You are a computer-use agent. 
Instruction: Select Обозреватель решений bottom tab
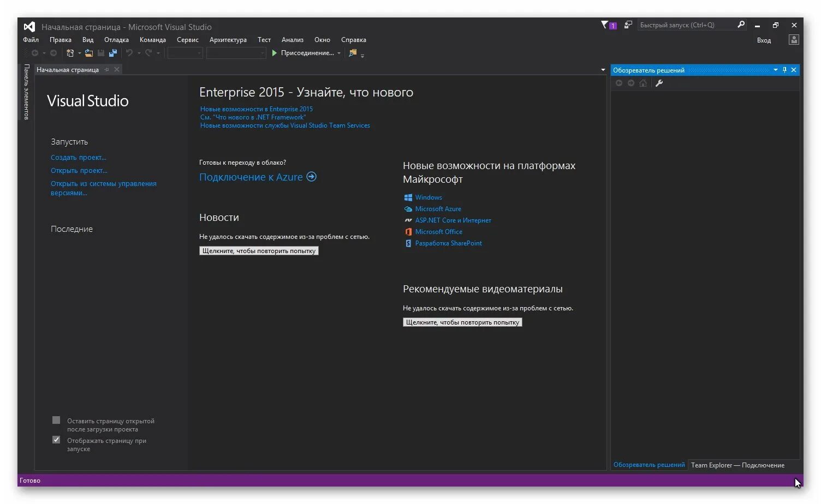tap(649, 465)
